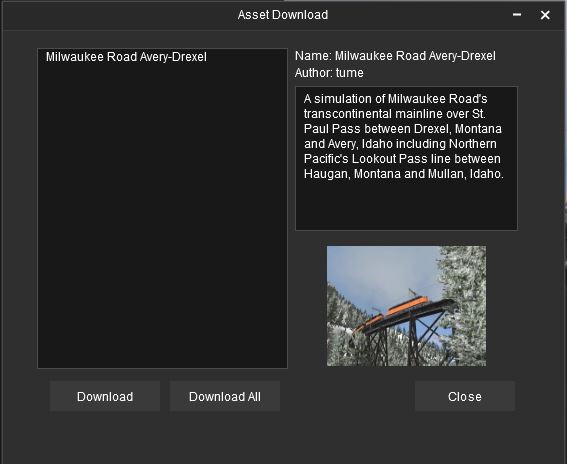Click the Author: tume label
This screenshot has width=567, height=464.
(329, 73)
